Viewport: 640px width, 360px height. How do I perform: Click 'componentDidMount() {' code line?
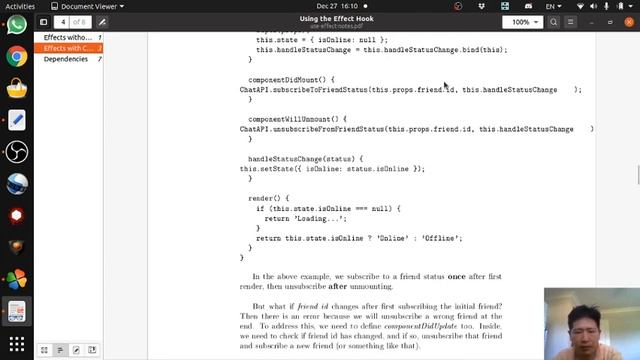pos(291,80)
